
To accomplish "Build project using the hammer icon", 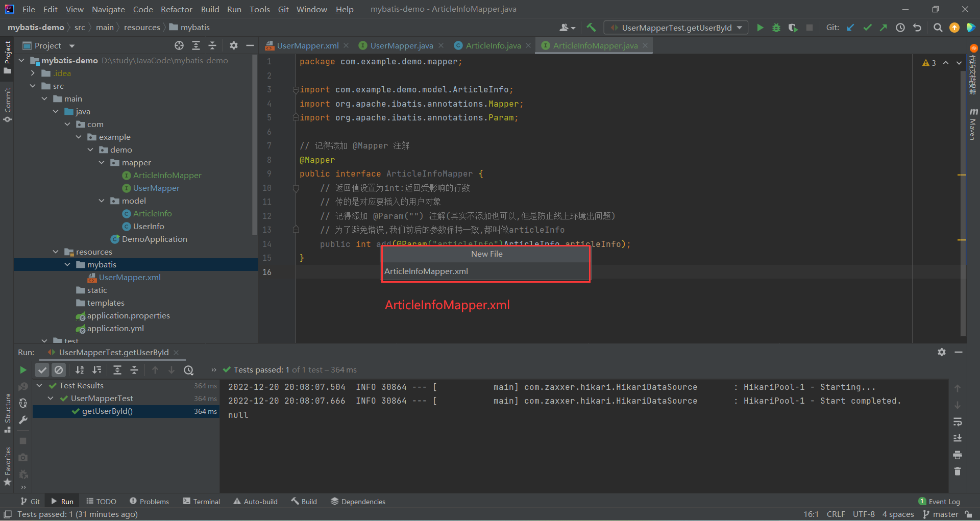I will tap(591, 28).
